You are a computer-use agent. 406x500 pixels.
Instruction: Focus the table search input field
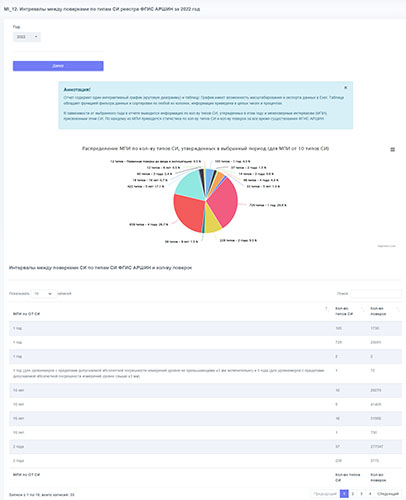[376, 294]
